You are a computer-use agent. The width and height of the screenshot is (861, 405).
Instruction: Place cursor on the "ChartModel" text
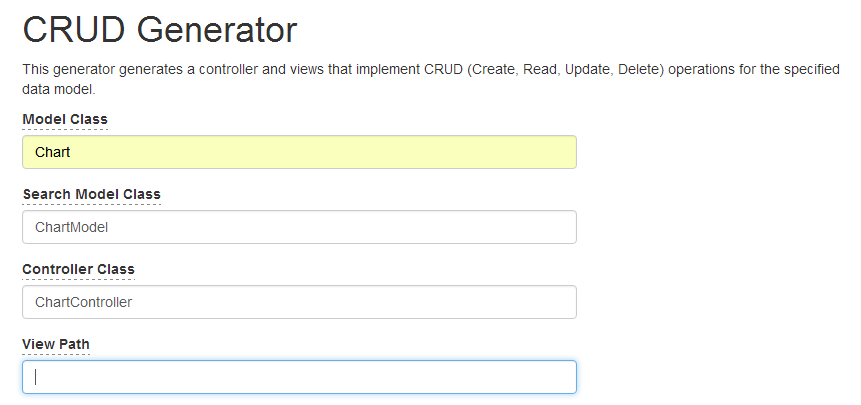point(71,227)
